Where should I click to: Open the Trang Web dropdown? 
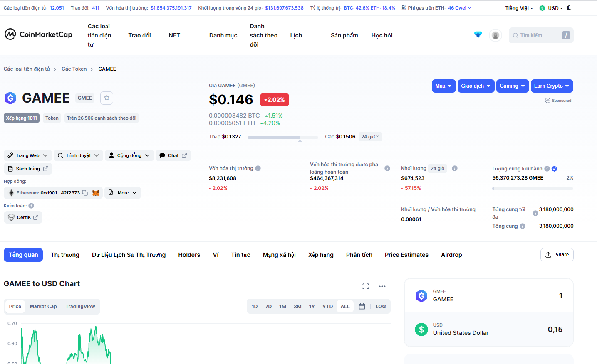[28, 155]
